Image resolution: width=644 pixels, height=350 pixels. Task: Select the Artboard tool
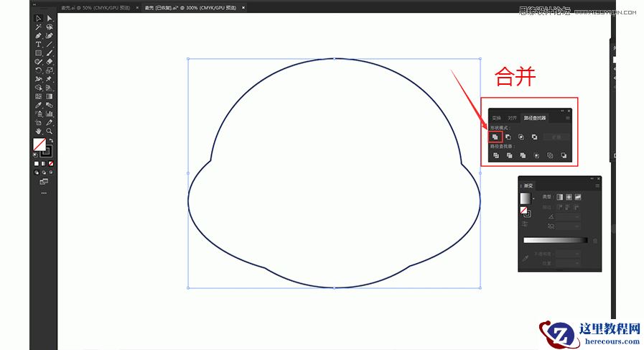click(x=38, y=123)
